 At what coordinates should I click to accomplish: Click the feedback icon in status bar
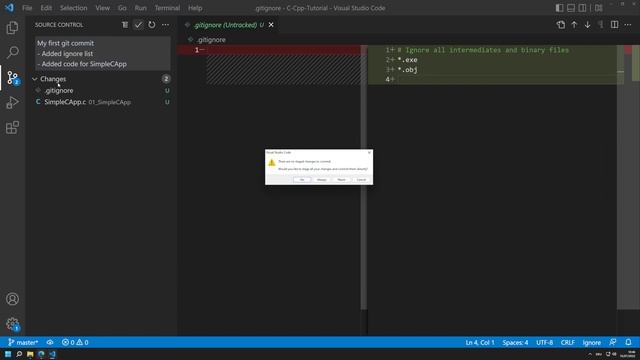coord(613,342)
